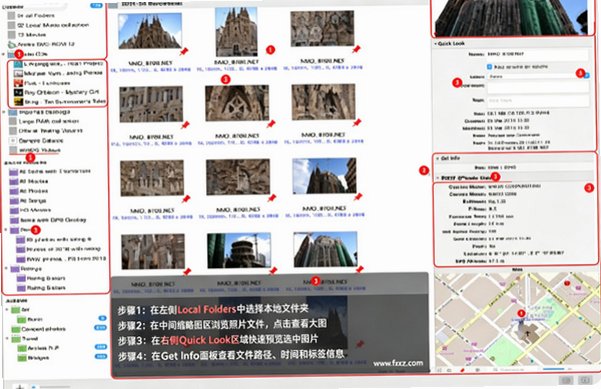Image resolution: width=601 pixels, height=389 pixels.
Task: Select the All Songs smart folder icon
Action: [x=14, y=200]
